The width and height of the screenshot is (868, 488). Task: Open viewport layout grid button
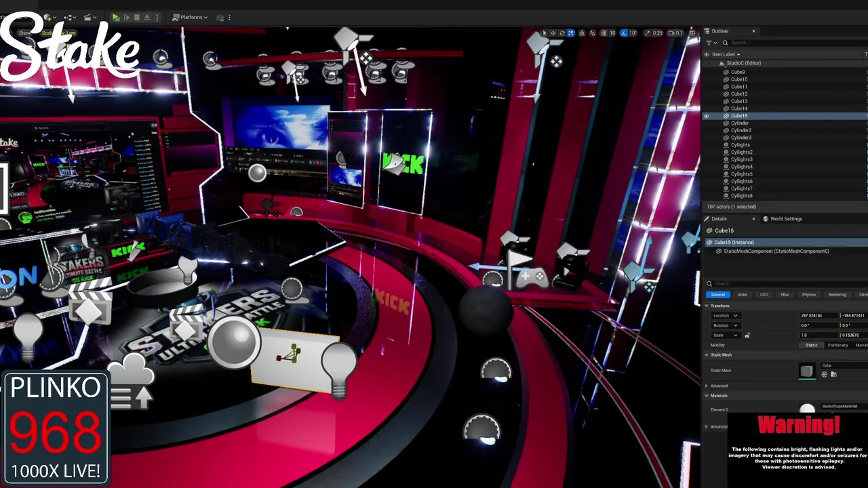click(692, 33)
